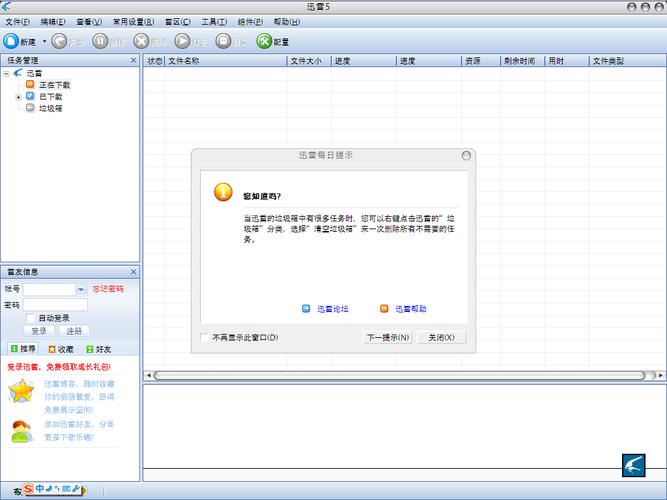Open the green 配置 settings icon
Viewport: 667px width, 500px height.
point(264,41)
